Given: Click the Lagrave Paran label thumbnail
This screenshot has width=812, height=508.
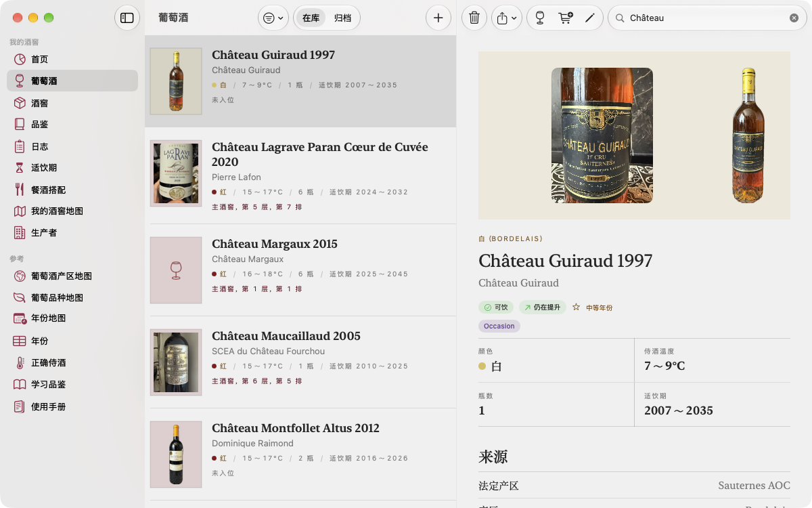Looking at the screenshot, I should coord(176,174).
